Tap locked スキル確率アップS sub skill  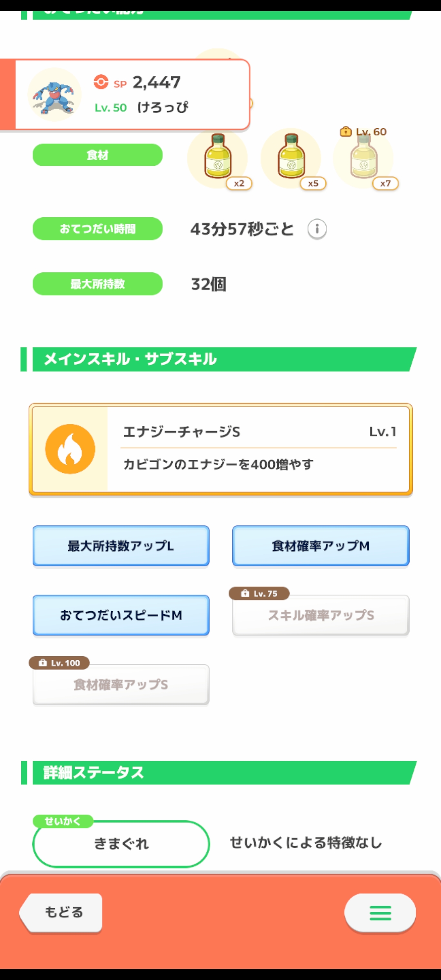[x=321, y=615]
